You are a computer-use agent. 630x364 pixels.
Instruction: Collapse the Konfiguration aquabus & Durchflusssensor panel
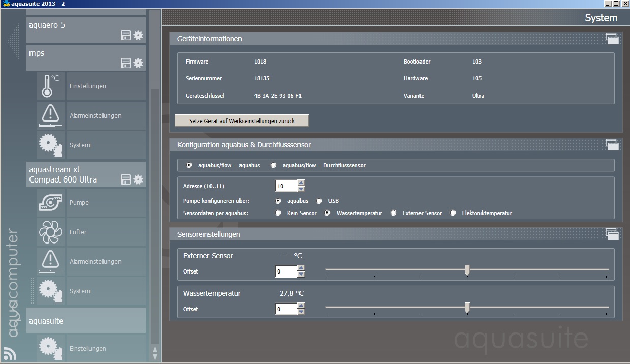tap(612, 145)
